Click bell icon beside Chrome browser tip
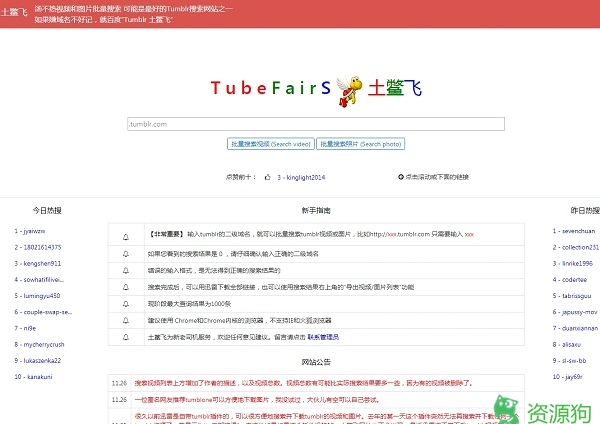600x424 pixels. click(126, 321)
